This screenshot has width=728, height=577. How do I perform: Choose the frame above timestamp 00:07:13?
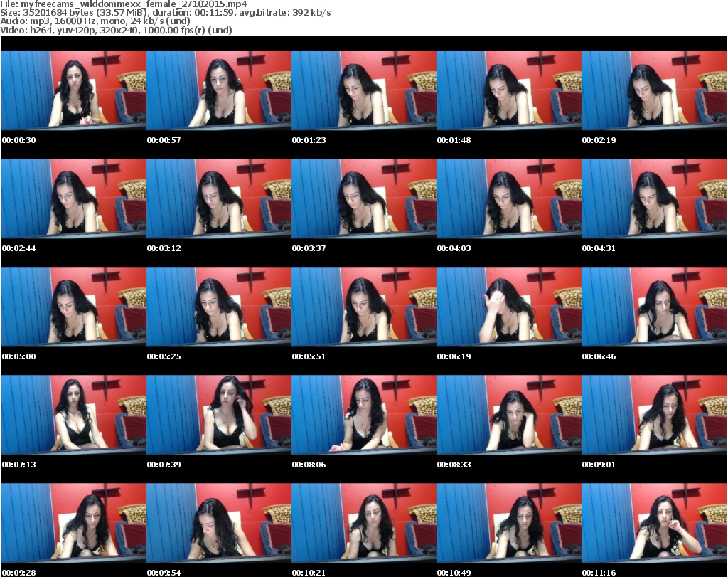point(74,414)
